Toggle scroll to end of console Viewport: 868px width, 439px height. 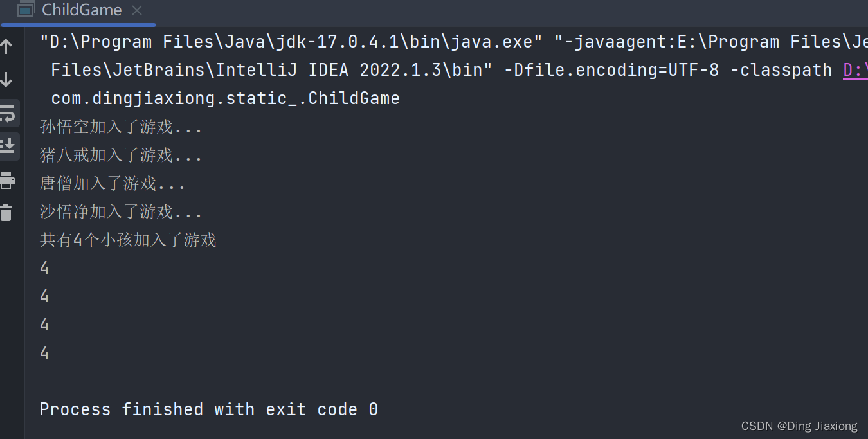[8, 146]
